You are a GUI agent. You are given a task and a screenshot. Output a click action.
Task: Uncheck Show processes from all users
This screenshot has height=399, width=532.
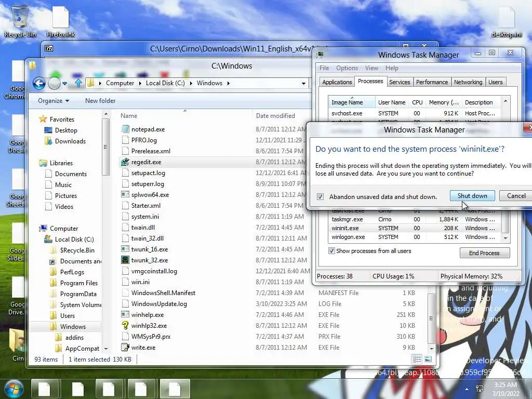tap(331, 251)
